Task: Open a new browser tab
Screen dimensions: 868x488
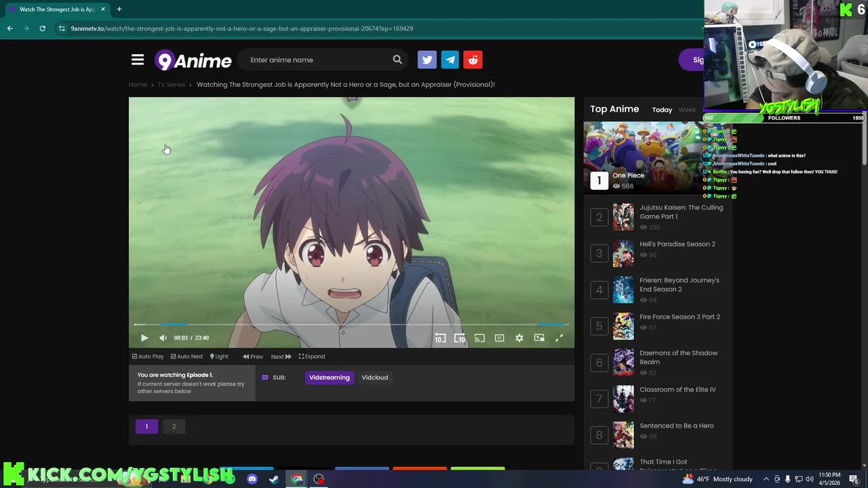Action: 119,9
